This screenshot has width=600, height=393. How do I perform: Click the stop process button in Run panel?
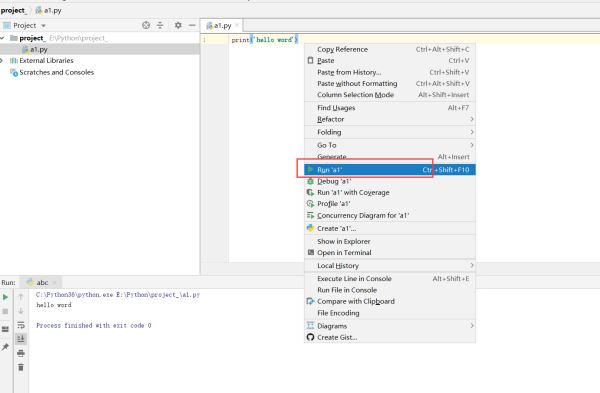click(x=5, y=311)
